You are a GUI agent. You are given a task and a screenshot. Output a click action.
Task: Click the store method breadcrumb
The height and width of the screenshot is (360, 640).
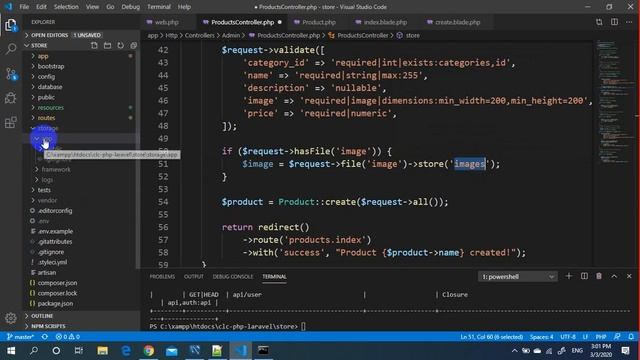tap(408, 36)
